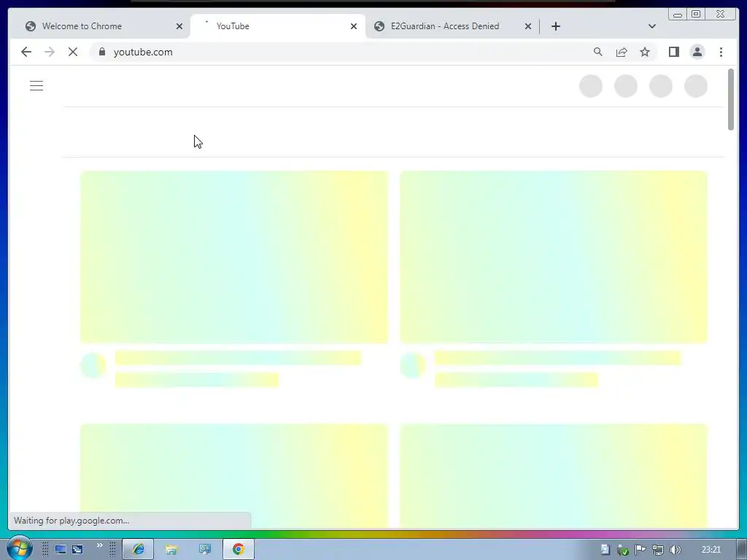
Task: Open the Windows Start menu
Action: pyautogui.click(x=19, y=548)
